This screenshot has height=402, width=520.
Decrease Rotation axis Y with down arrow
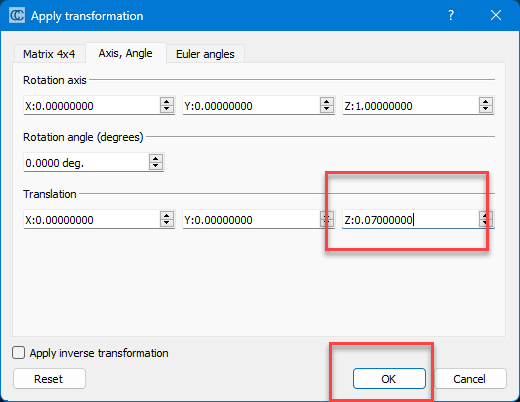327,109
